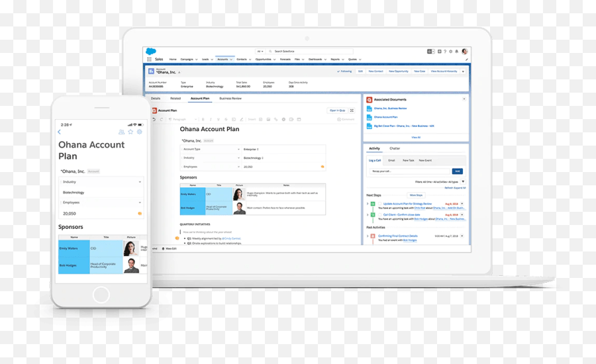Click Emily Waters photo in laptop Sponsors table
The image size is (596, 364).
click(x=238, y=194)
